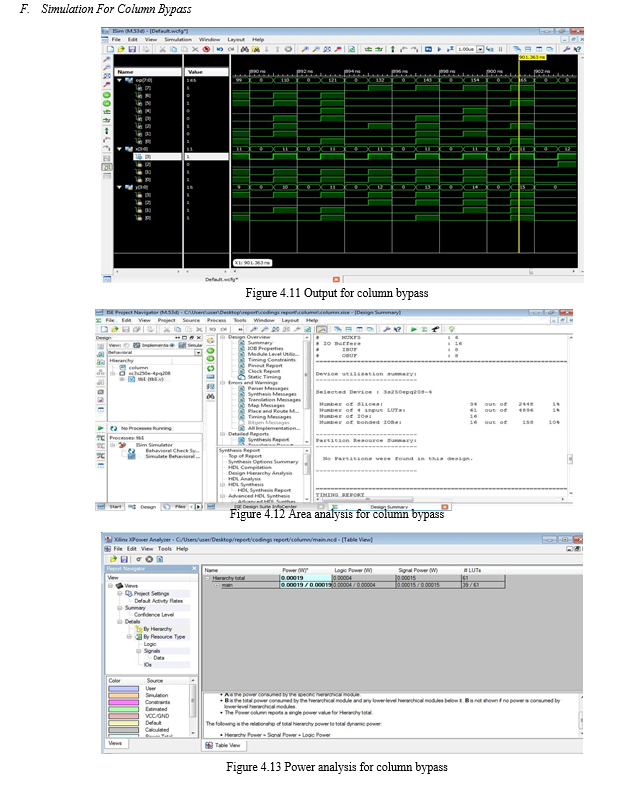Open the 1.00us run-time dropdown in ISim
The width and height of the screenshot is (640, 787).
coord(480,49)
